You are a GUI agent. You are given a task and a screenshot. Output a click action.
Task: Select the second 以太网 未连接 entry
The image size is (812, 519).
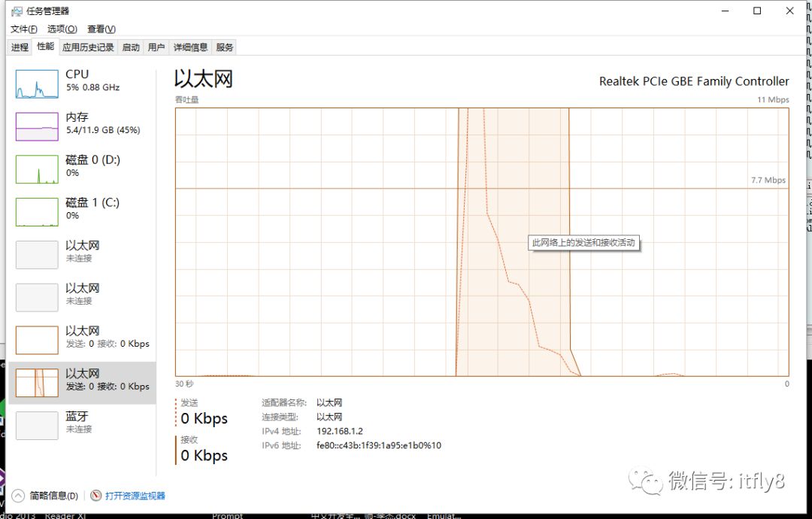click(x=83, y=297)
